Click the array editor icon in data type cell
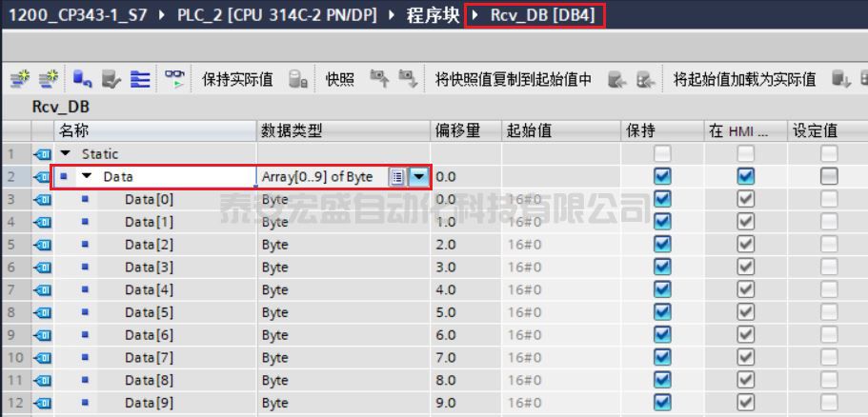The image size is (868, 417). click(397, 177)
